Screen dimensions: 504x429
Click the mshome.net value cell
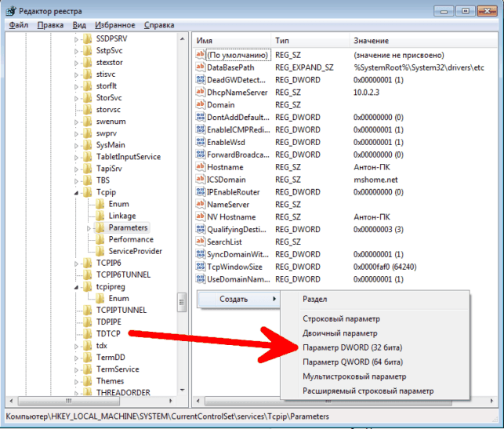[375, 180]
